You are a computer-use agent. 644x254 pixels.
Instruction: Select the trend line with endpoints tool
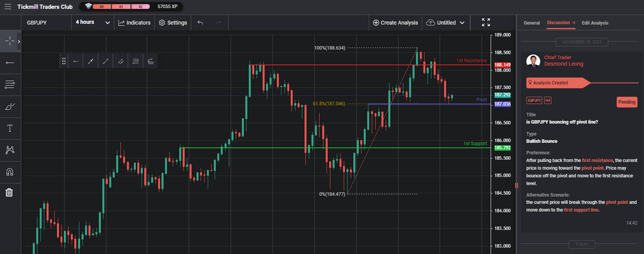pyautogui.click(x=91, y=61)
